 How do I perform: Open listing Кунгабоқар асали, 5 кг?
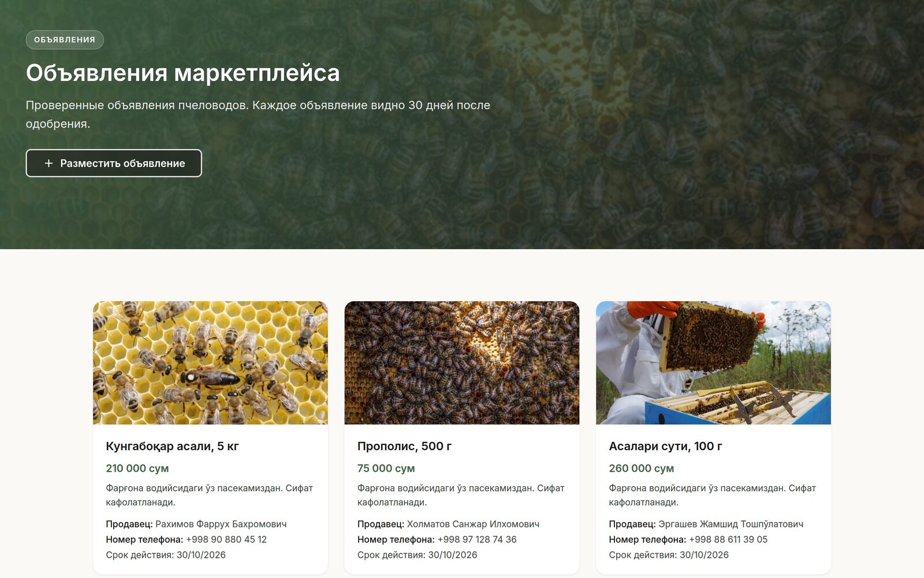[172, 446]
